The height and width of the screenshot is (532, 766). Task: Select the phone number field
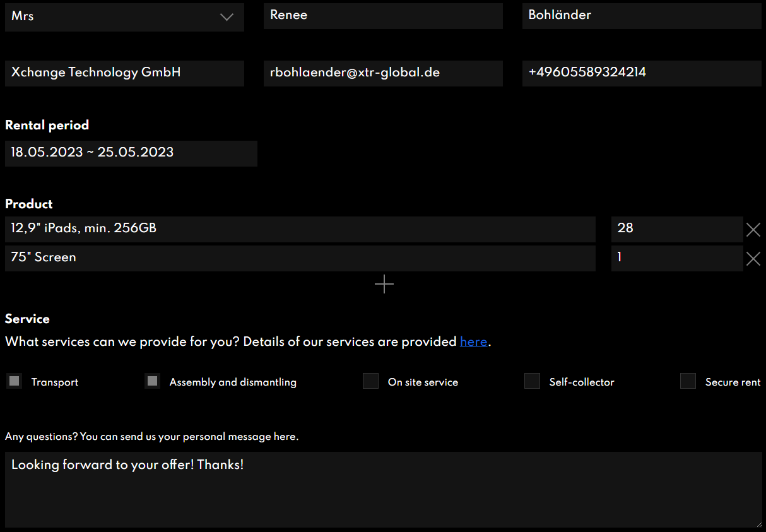click(x=642, y=73)
